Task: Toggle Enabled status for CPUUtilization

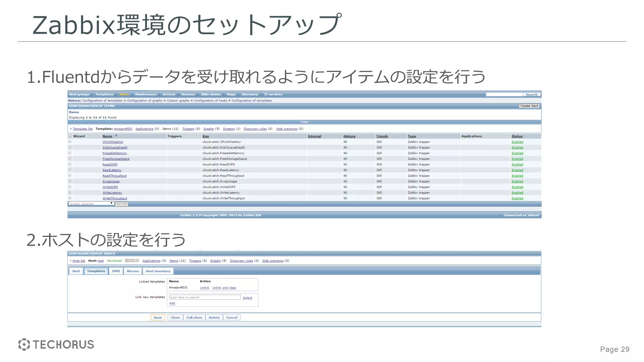Action: click(x=517, y=142)
